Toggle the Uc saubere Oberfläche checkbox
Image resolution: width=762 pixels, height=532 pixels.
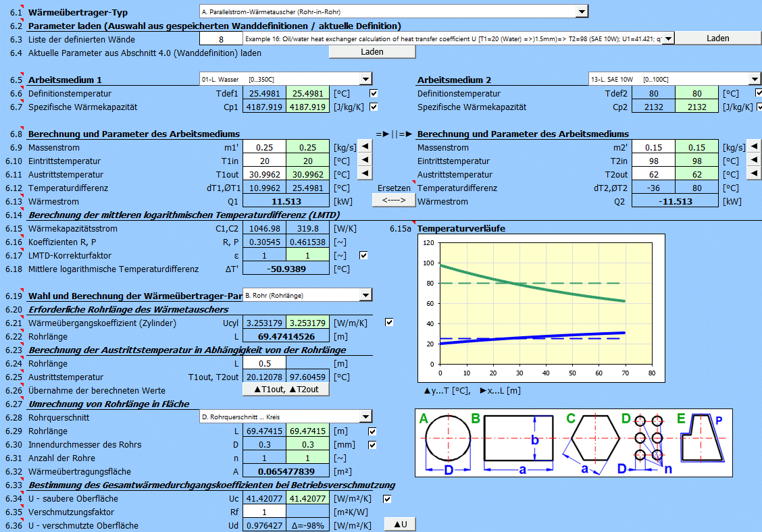click(388, 499)
